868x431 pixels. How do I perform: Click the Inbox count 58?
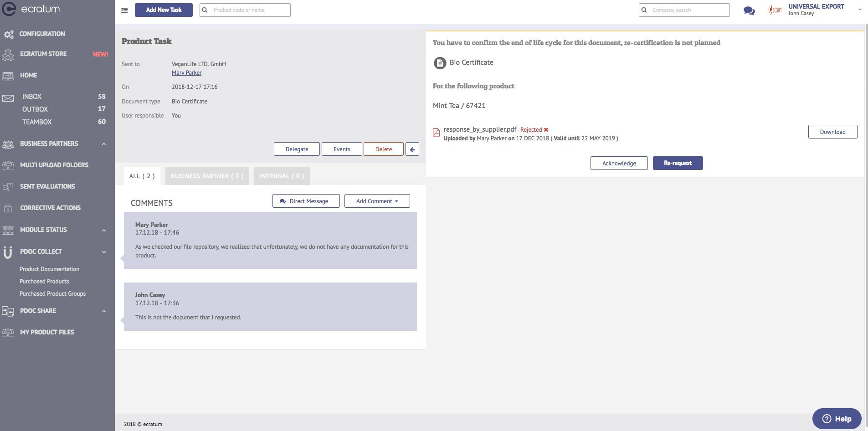click(102, 97)
